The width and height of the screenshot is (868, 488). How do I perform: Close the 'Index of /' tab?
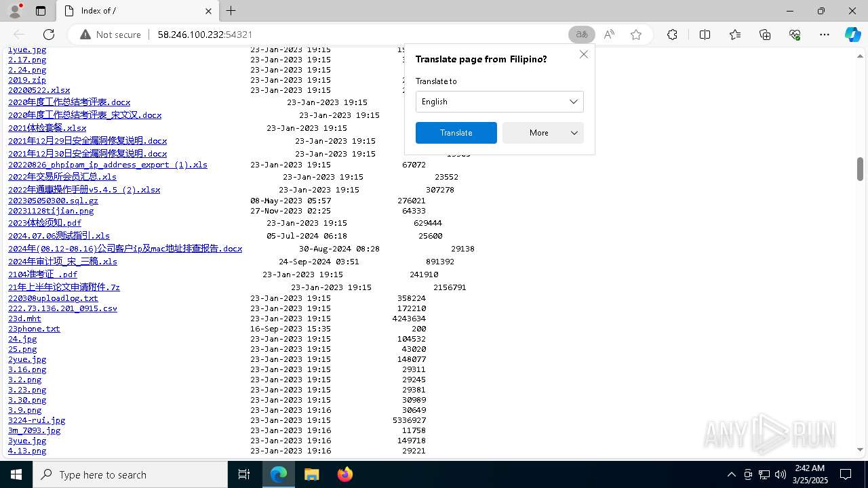click(209, 11)
